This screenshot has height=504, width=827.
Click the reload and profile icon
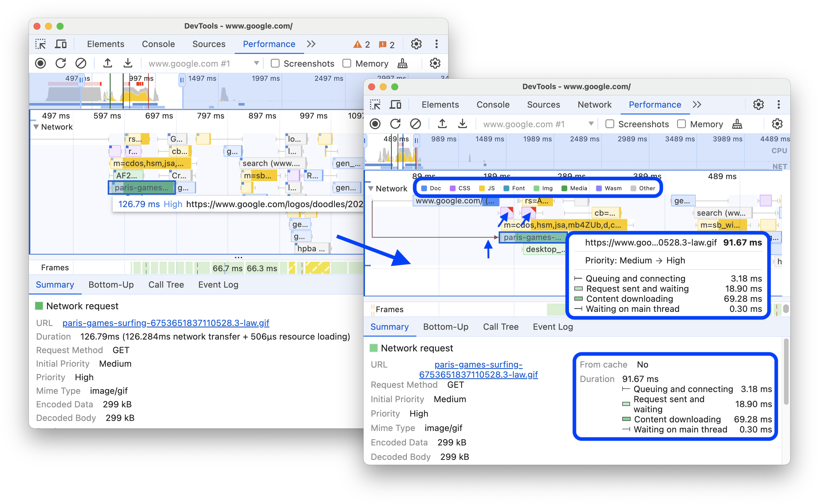59,63
